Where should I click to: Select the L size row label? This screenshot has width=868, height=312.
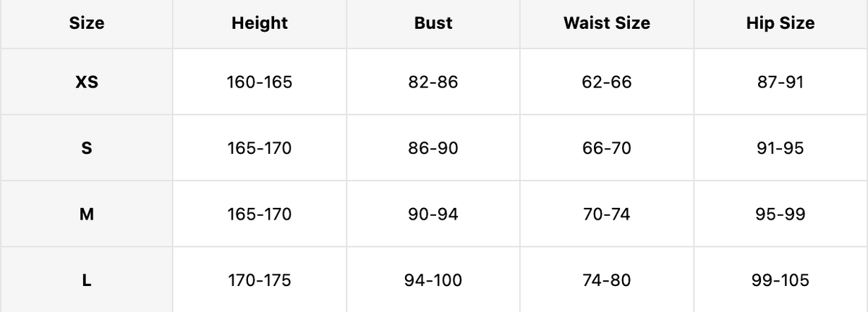(86, 280)
